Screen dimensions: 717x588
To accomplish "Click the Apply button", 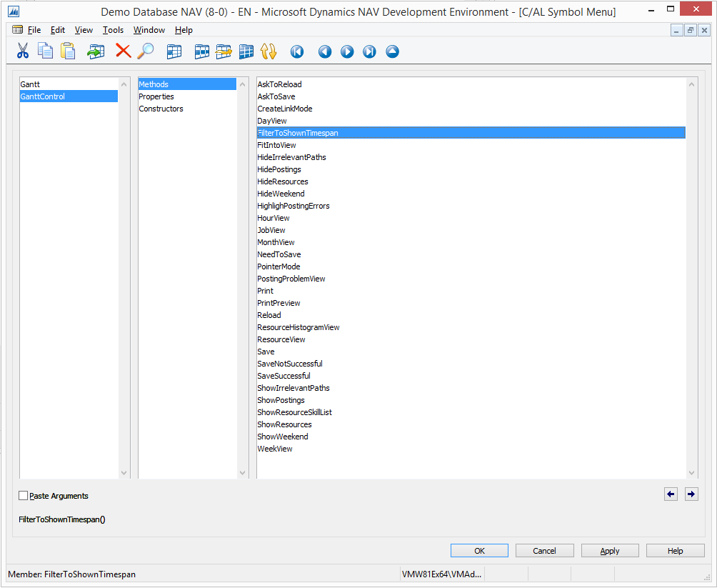I will coord(610,550).
